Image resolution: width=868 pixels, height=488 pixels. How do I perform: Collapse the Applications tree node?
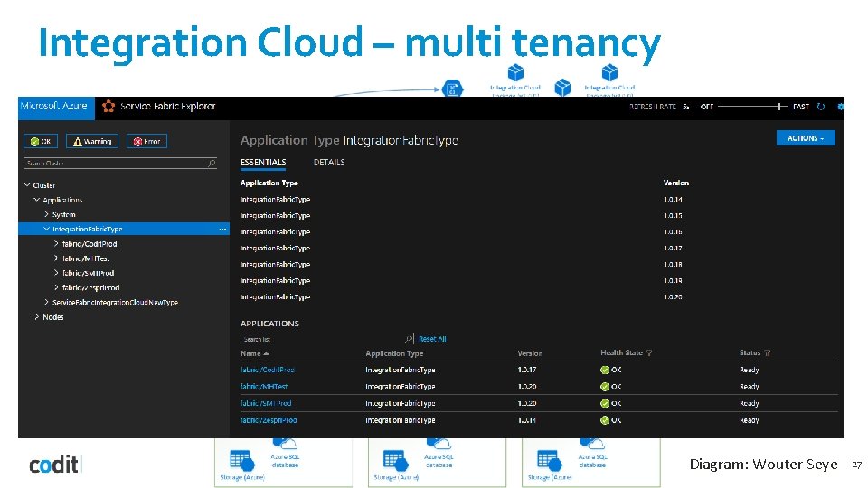tap(36, 200)
